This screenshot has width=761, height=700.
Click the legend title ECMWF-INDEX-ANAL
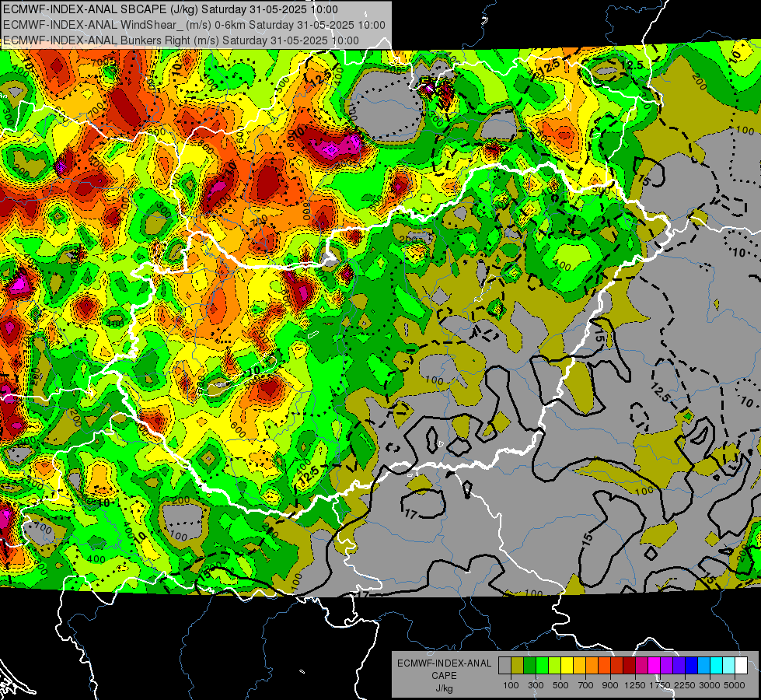pos(444,663)
